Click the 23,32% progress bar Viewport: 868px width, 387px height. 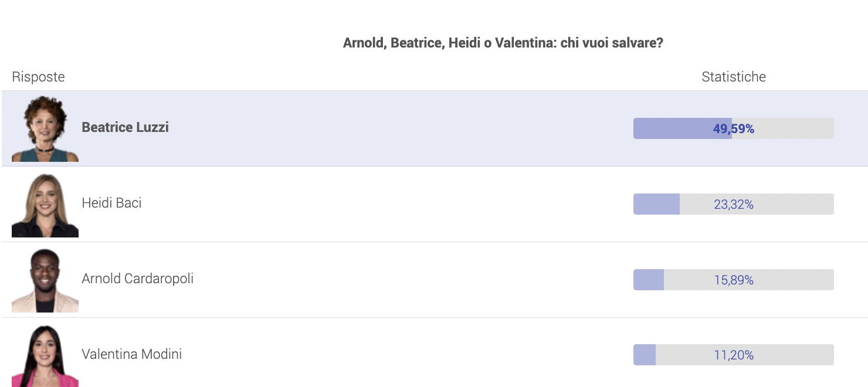[734, 204]
